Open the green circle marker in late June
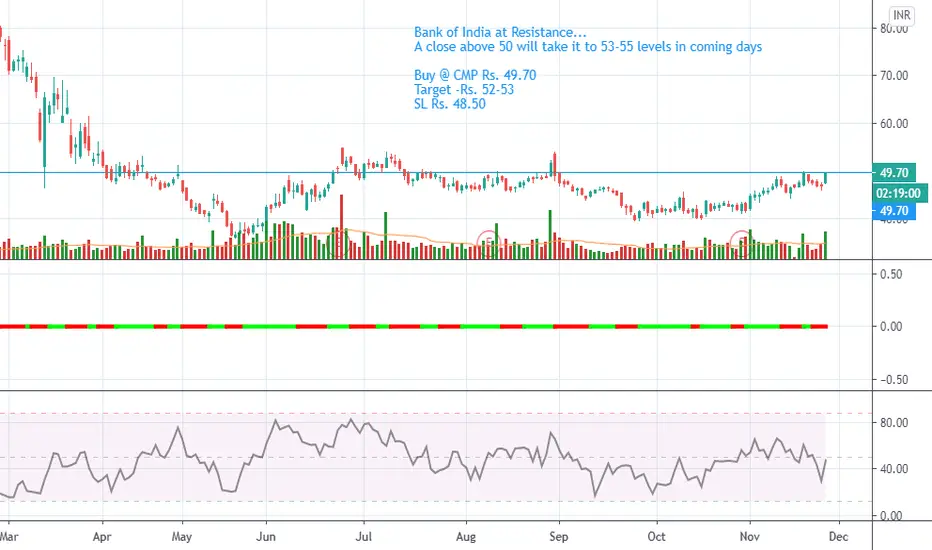 [339, 242]
